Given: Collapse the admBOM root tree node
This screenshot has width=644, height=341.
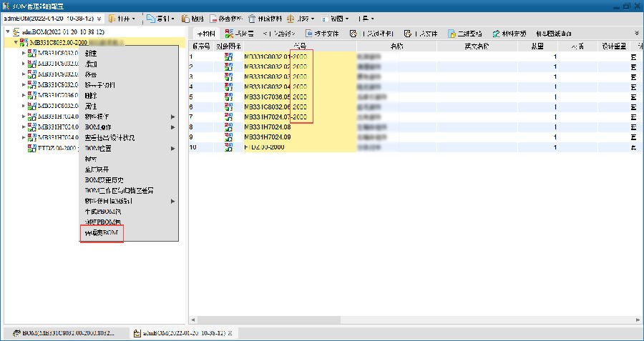Looking at the screenshot, I should click(7, 32).
